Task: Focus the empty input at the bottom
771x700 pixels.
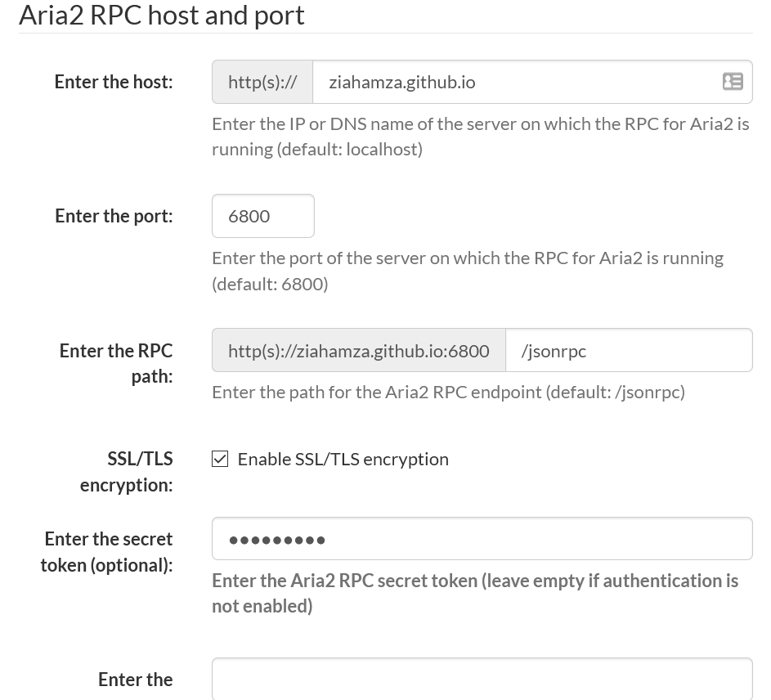Action: coord(482,683)
